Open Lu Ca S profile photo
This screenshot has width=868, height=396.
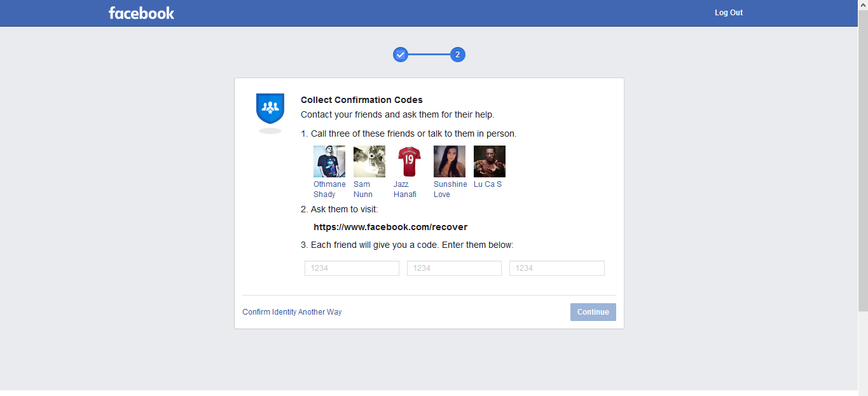pos(490,161)
